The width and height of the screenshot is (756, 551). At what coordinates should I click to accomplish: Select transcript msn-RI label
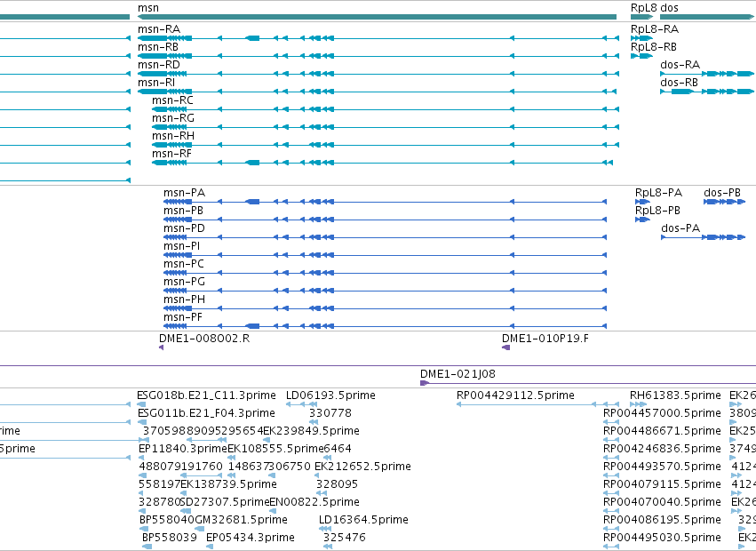[156, 83]
